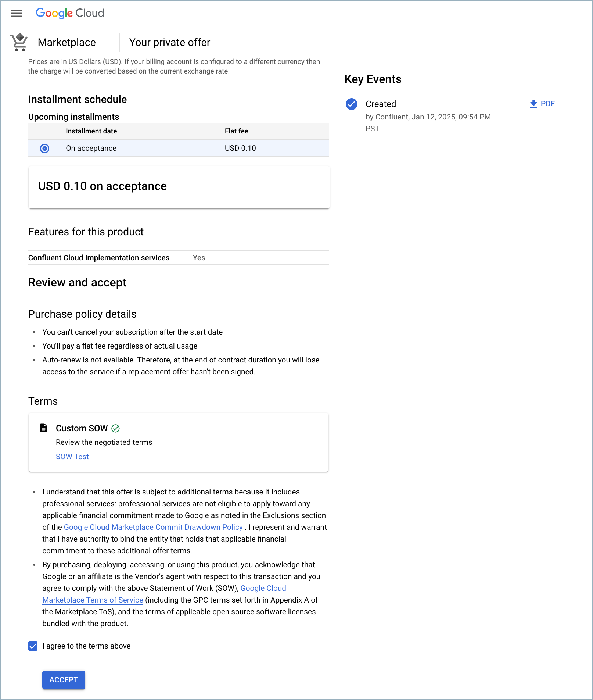Click the Custom SOW document icon
Screen dimensions: 593x700
pos(44,428)
